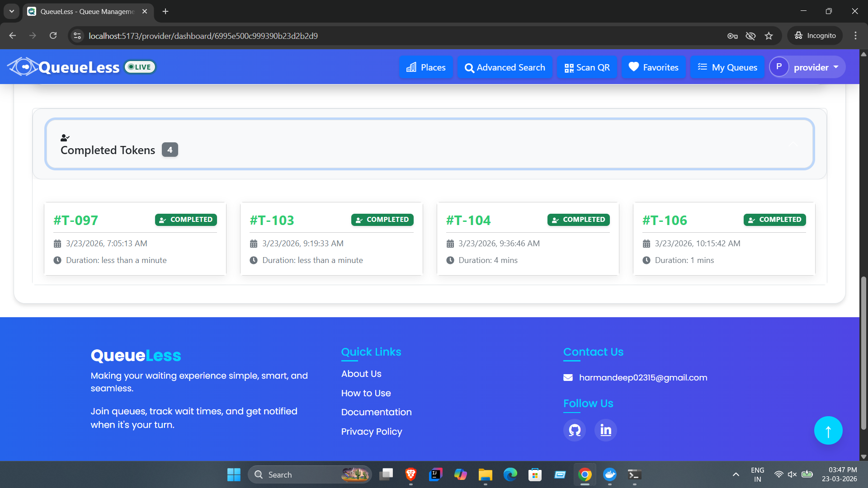Click the Incognito indicator button
Screen dimensions: 868x488
(x=815, y=36)
